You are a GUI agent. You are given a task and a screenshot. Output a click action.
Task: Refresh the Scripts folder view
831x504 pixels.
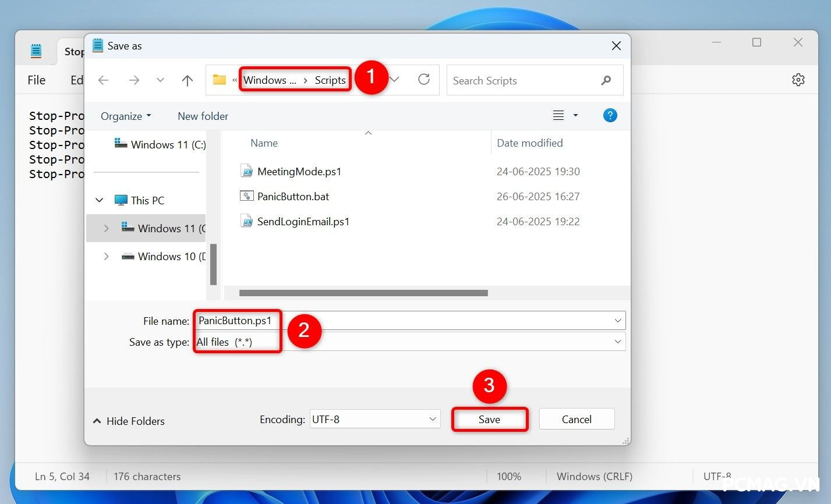[x=423, y=80]
